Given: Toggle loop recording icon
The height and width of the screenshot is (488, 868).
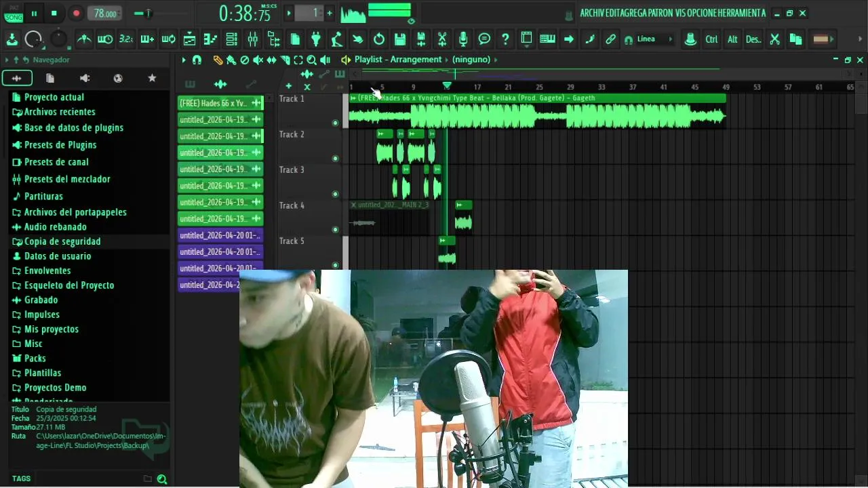Looking at the screenshot, I should [x=168, y=39].
